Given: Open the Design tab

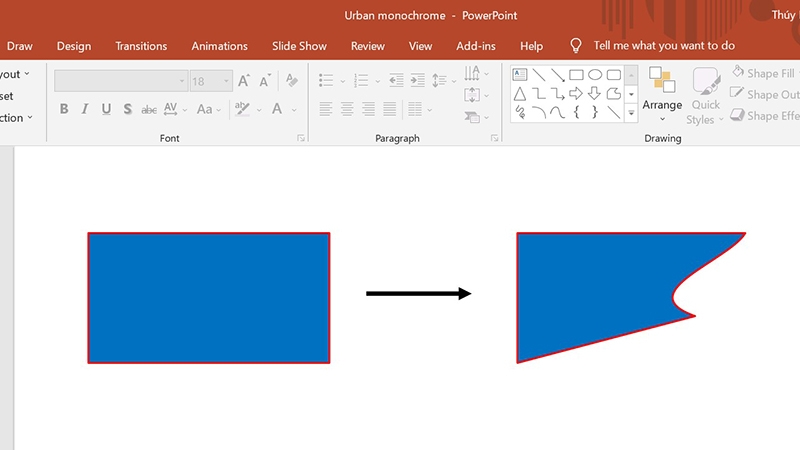Looking at the screenshot, I should (73, 46).
